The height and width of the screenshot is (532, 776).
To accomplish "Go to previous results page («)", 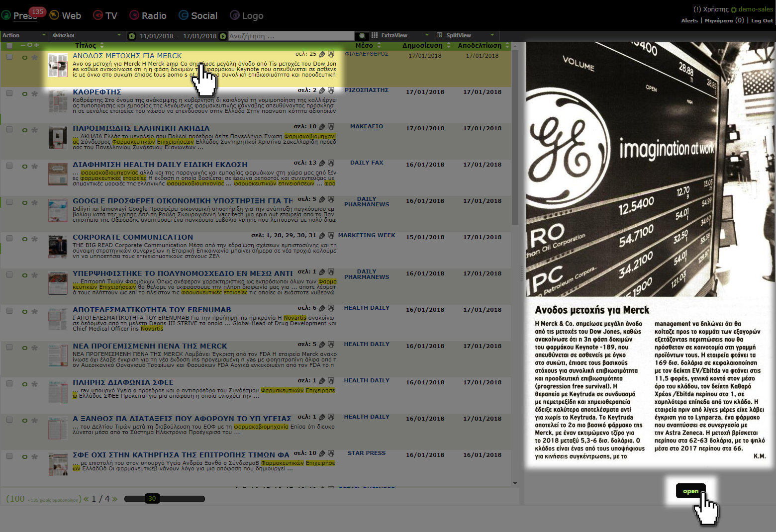I will click(x=87, y=499).
